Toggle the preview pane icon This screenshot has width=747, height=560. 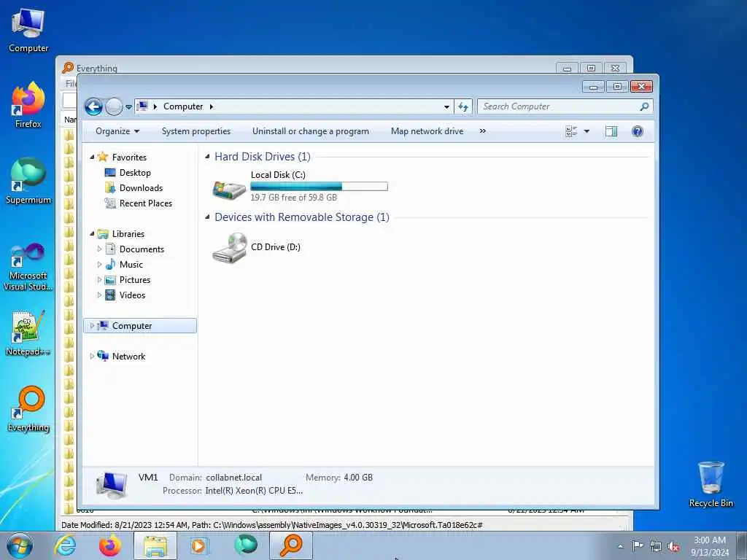click(611, 131)
